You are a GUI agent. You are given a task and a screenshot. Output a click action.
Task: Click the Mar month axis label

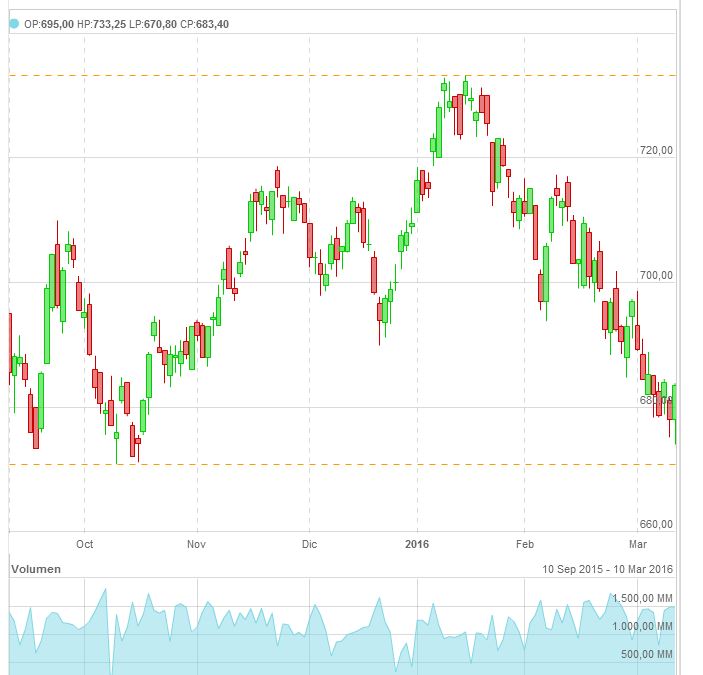(x=638, y=544)
